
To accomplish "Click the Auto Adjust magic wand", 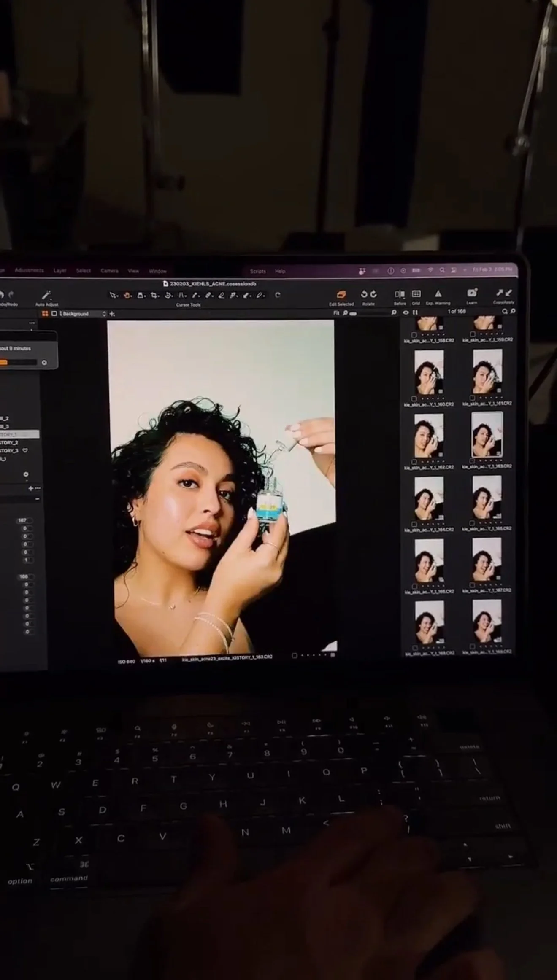I will 46,295.
